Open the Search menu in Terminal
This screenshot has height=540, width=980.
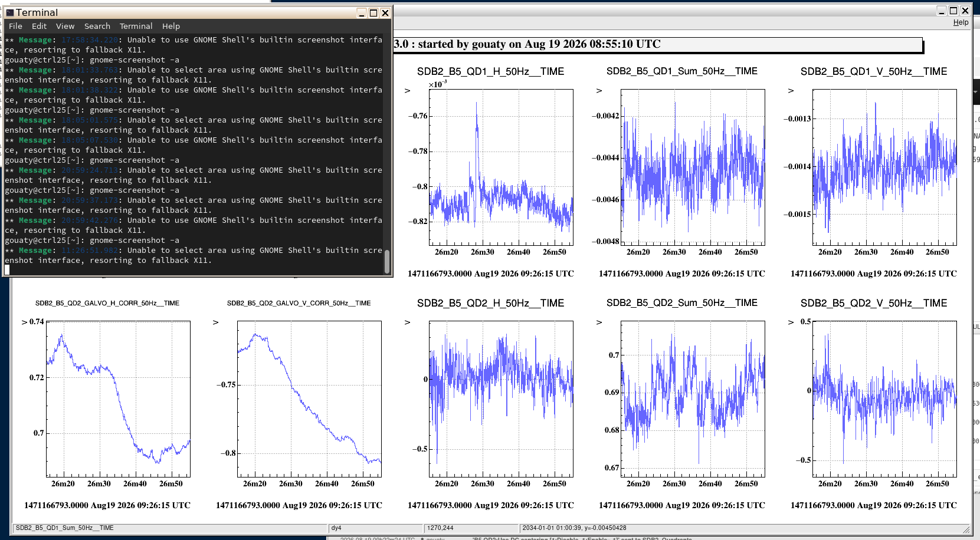click(97, 26)
